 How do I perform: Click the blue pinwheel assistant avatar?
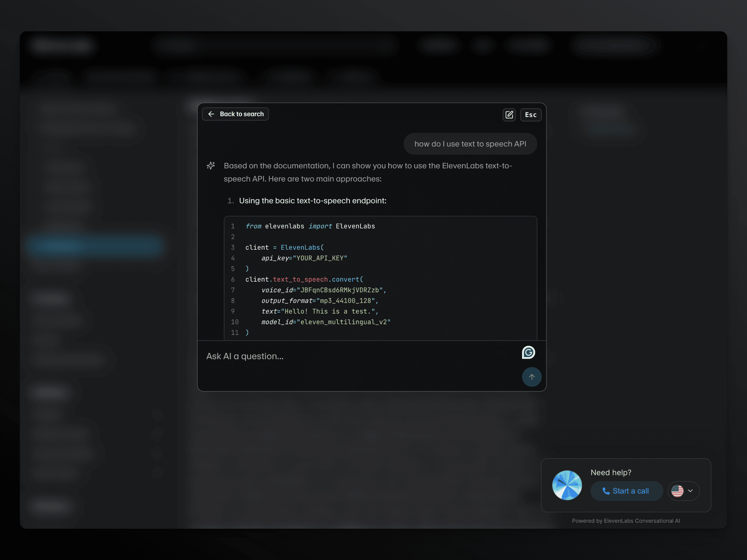(x=567, y=485)
